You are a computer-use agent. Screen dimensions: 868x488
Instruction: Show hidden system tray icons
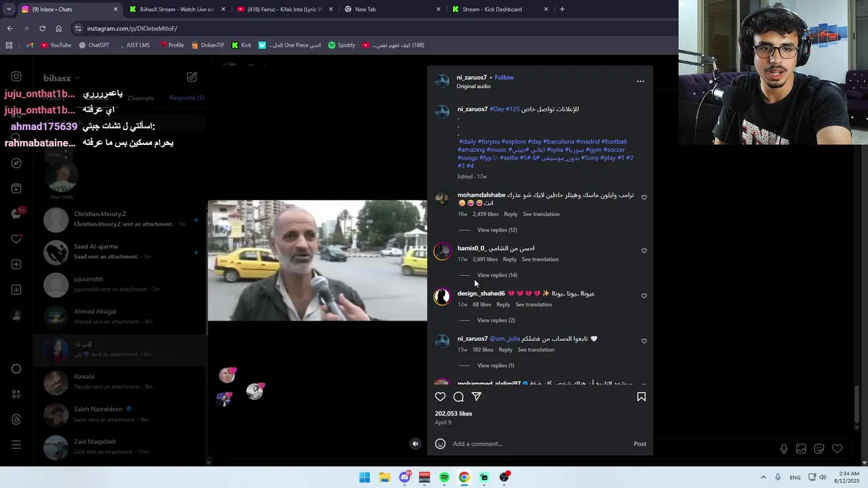tap(763, 477)
